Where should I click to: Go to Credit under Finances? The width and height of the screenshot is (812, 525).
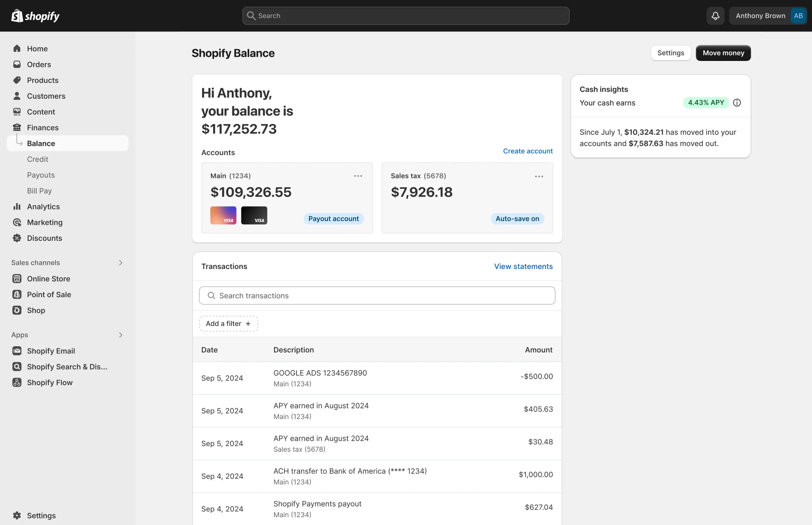tap(37, 159)
